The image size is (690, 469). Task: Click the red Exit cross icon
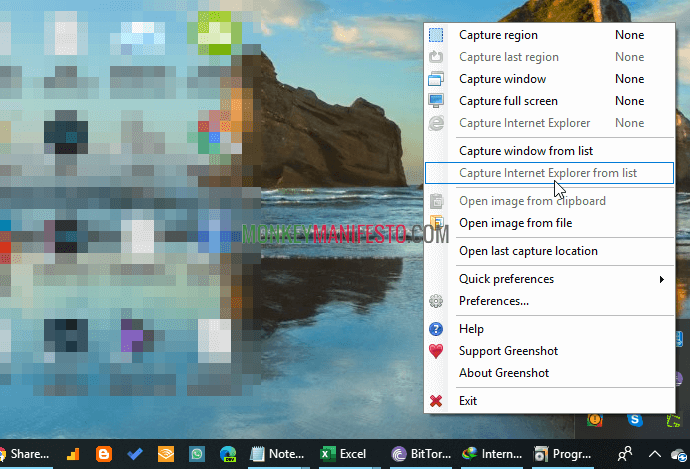click(436, 401)
